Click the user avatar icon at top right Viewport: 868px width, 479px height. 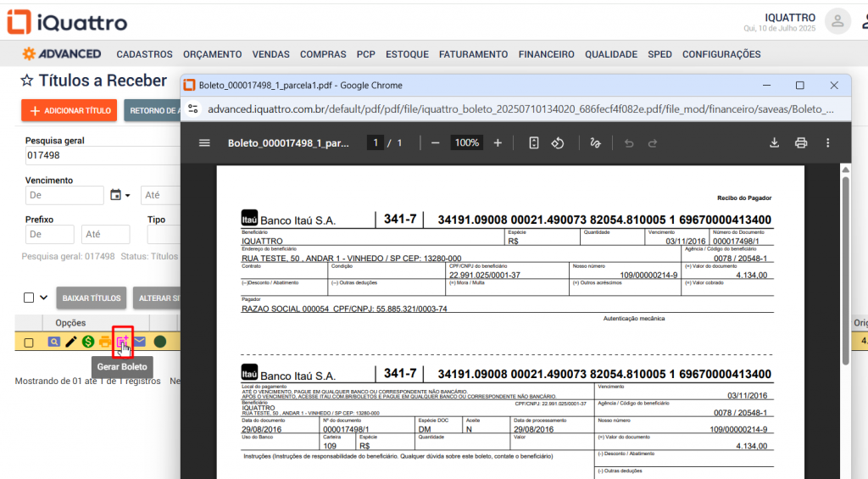[x=837, y=21]
